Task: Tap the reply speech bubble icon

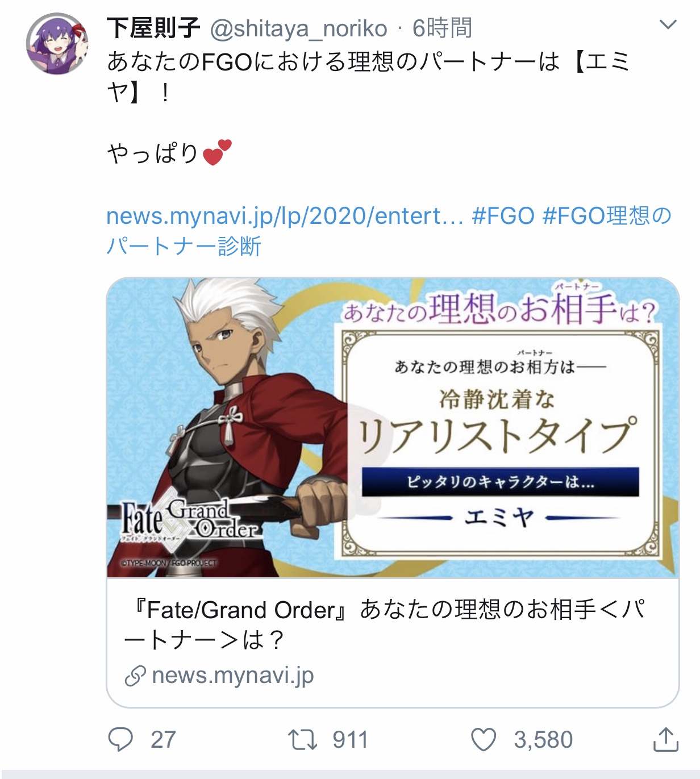Action: click(120, 739)
